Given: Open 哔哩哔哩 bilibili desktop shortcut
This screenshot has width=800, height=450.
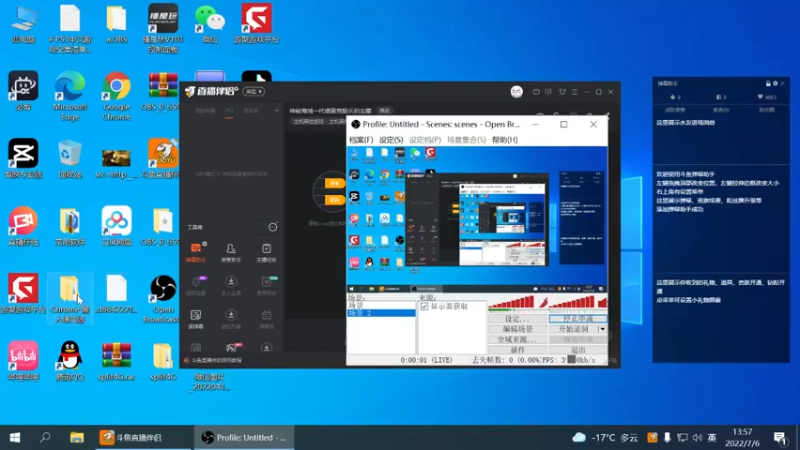Looking at the screenshot, I should coord(23,361).
